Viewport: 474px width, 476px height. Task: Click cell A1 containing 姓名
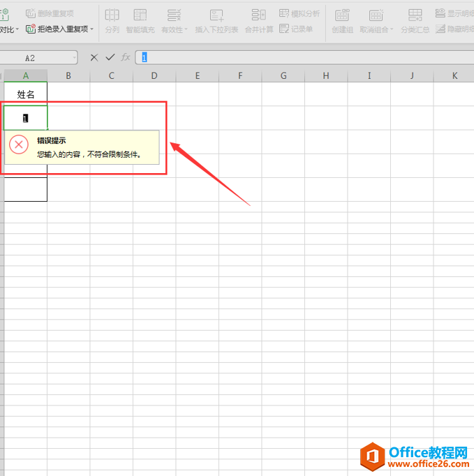pos(26,94)
